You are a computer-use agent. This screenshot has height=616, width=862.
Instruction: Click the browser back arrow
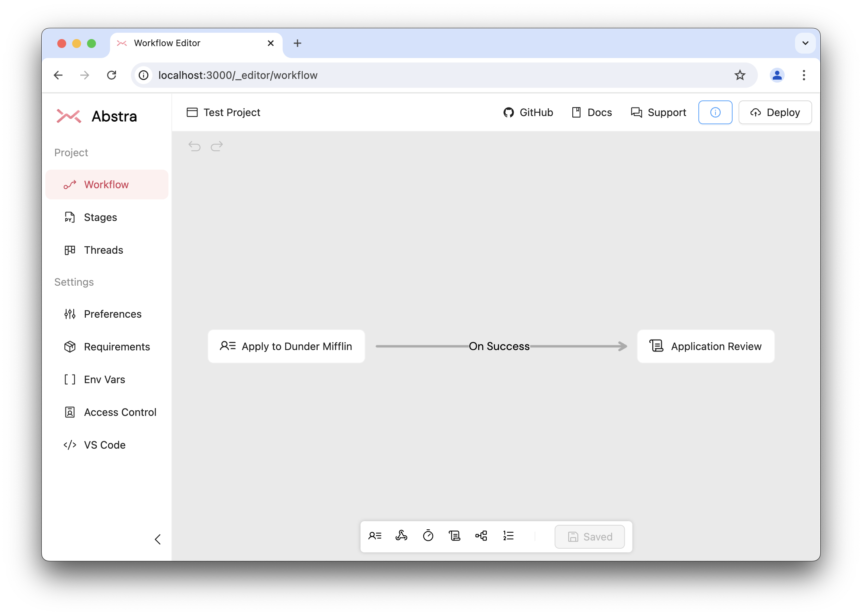(x=58, y=75)
